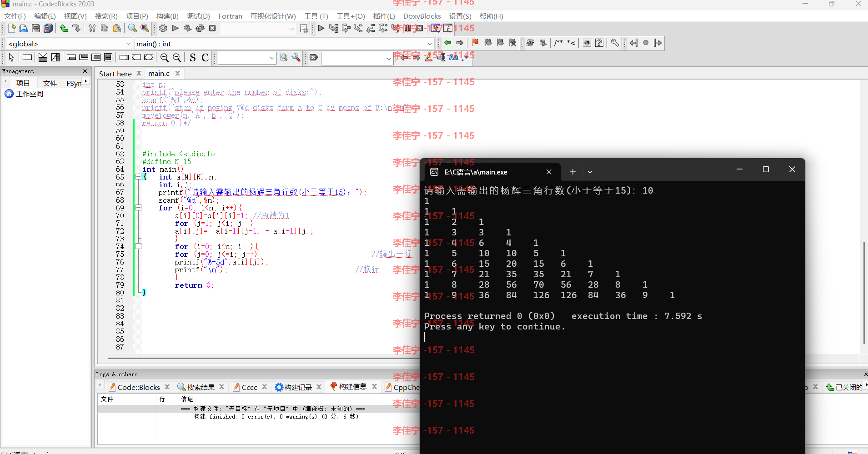Select the main.c editor tab
868x454 pixels.
159,74
